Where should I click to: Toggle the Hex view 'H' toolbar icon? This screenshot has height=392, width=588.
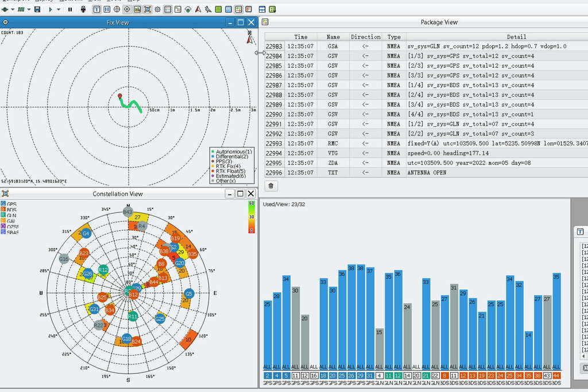tap(106, 9)
